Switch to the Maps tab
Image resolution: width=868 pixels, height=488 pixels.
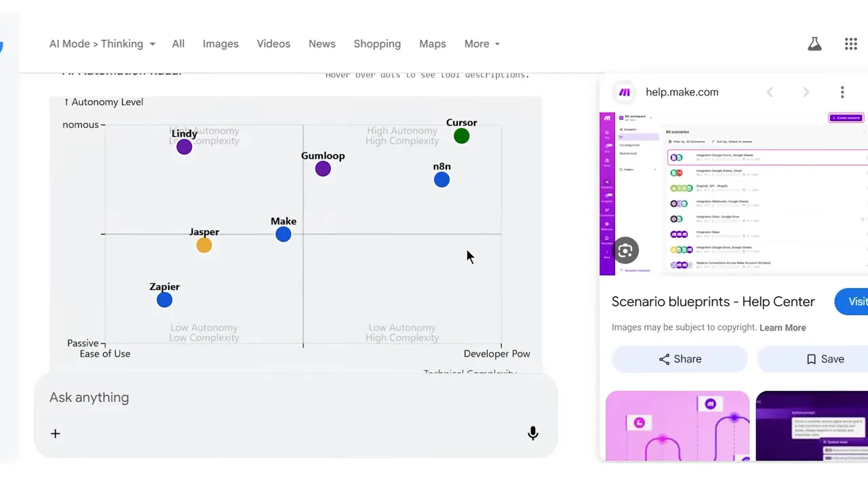pyautogui.click(x=433, y=44)
